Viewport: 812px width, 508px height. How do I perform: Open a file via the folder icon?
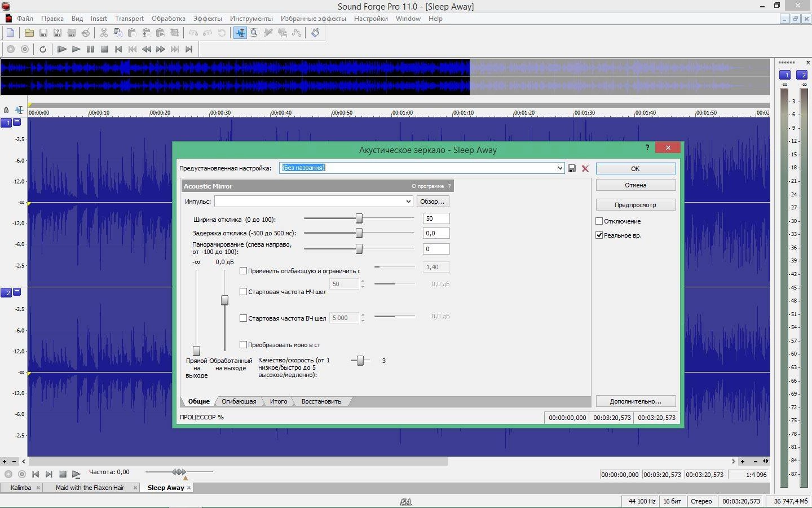pos(29,33)
